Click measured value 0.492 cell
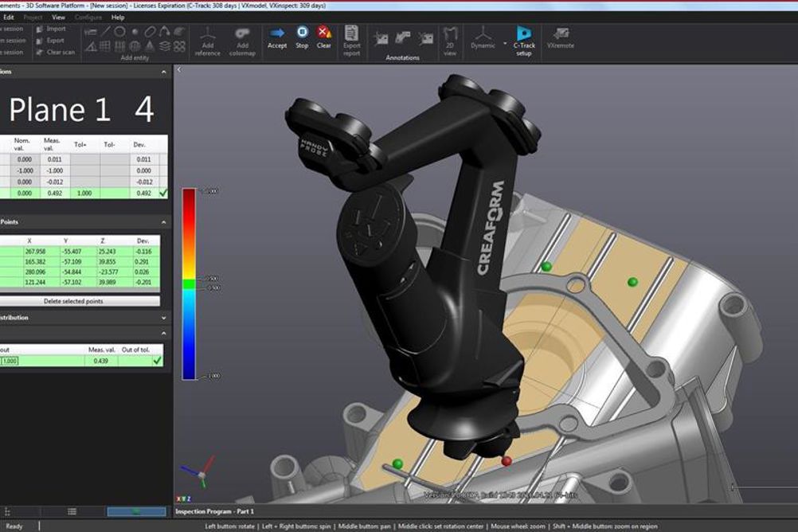 point(55,194)
